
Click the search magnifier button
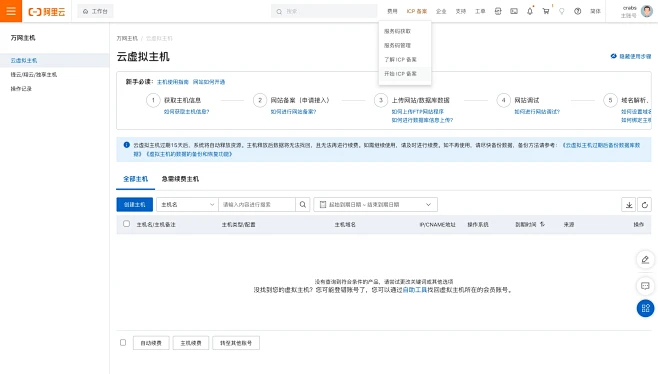click(303, 204)
